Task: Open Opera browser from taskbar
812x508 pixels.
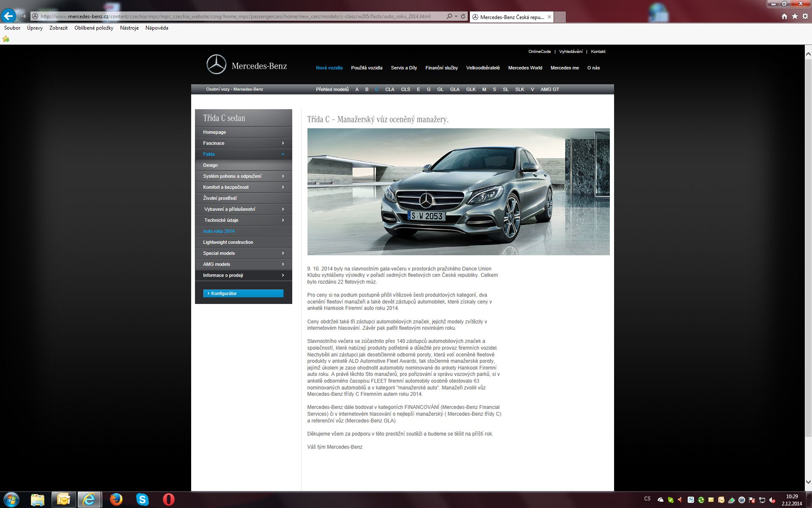Action: point(168,500)
